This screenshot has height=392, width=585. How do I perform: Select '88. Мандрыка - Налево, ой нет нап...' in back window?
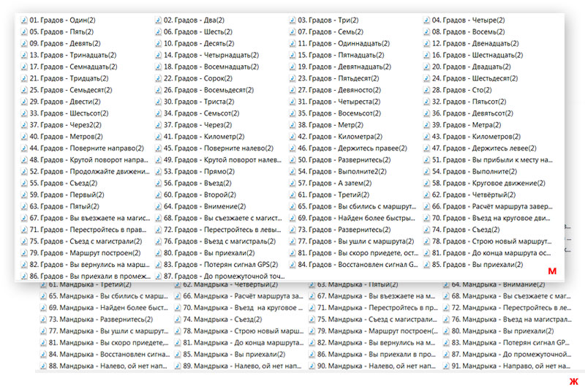[x=104, y=366]
